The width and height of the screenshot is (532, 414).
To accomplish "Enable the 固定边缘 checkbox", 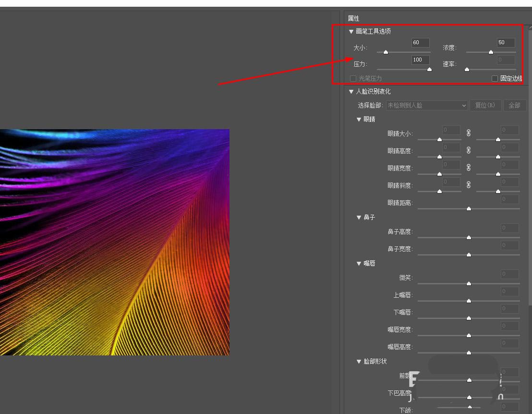I will (495, 78).
